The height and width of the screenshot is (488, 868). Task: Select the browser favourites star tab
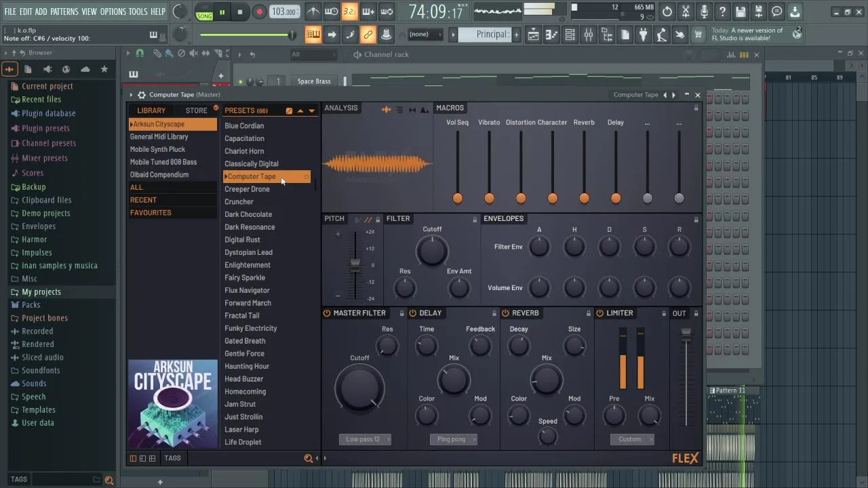[104, 69]
